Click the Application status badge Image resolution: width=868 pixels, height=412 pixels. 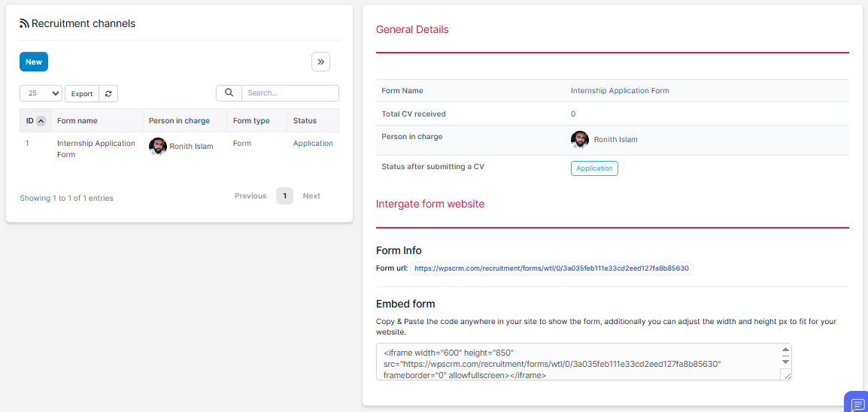click(594, 168)
